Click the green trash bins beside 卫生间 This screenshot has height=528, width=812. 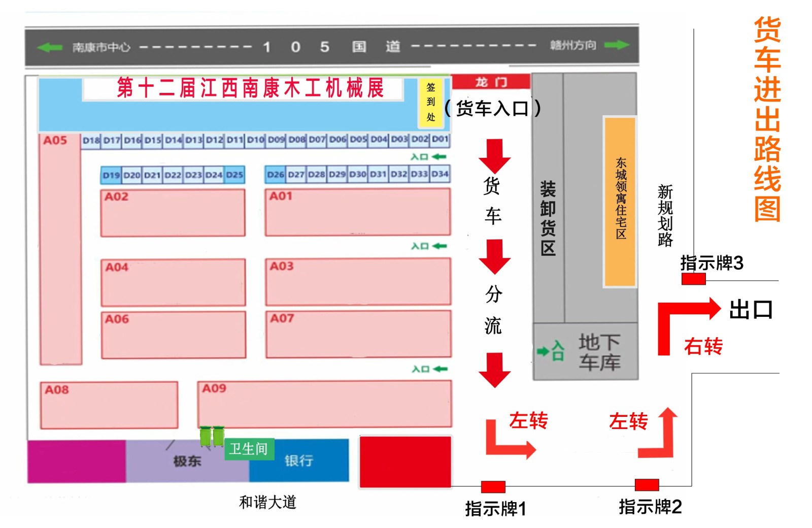(212, 437)
